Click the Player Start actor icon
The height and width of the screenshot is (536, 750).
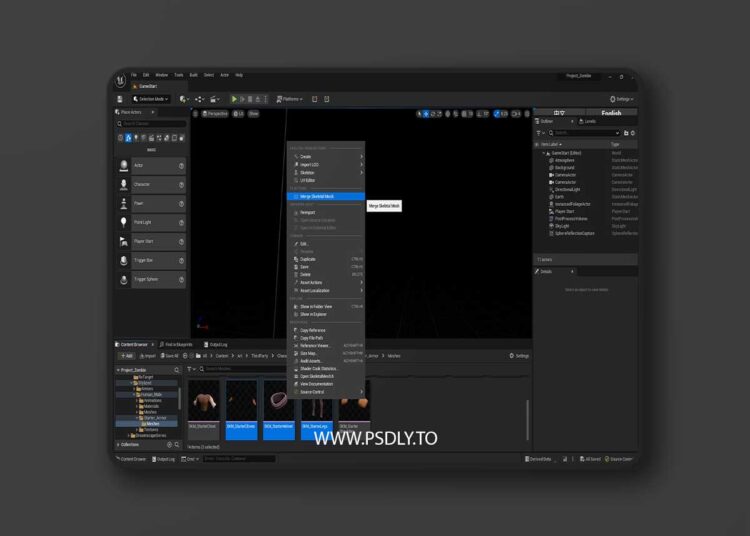(124, 242)
